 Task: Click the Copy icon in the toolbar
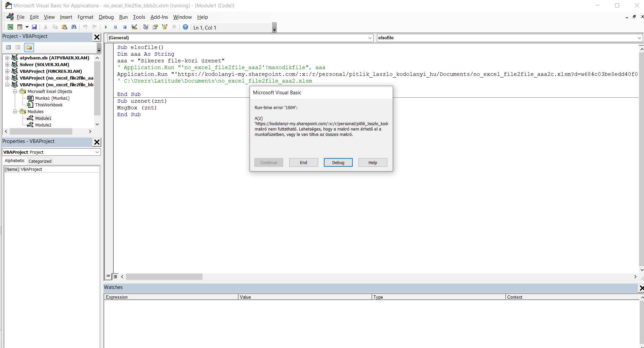point(55,27)
